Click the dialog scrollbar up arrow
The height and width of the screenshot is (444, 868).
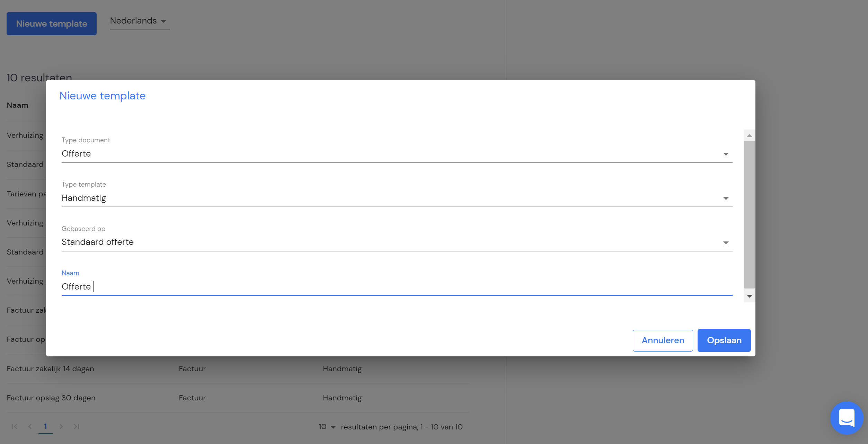coord(749,136)
